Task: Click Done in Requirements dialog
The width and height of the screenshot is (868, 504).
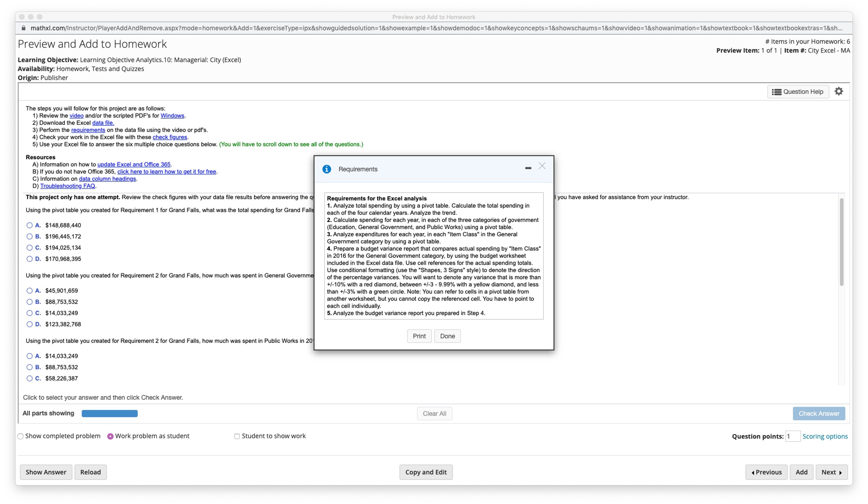Action: (447, 336)
